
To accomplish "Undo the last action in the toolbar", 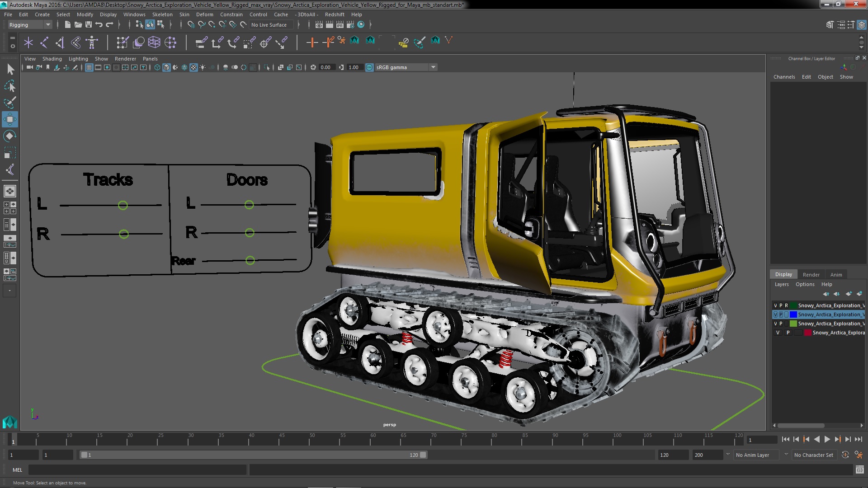I will tap(99, 24).
